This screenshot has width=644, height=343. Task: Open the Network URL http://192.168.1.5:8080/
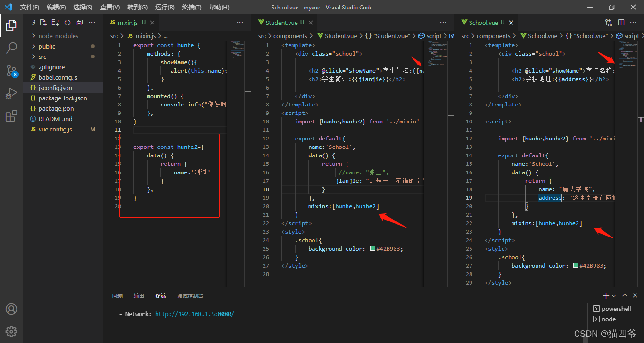pos(194,314)
